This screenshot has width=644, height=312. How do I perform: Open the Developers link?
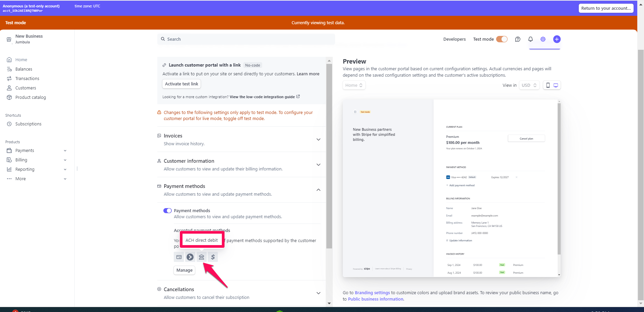point(454,39)
